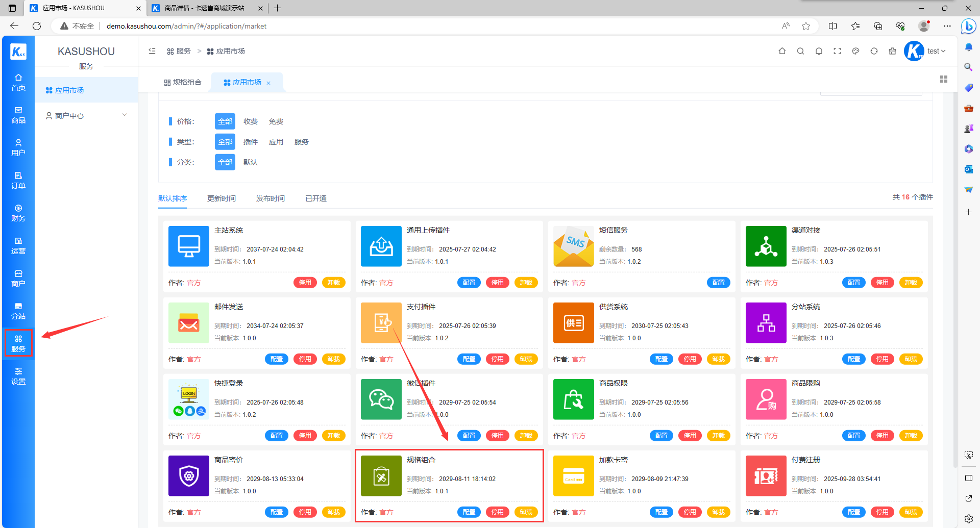Open the 服务 services sidebar item

click(x=18, y=343)
